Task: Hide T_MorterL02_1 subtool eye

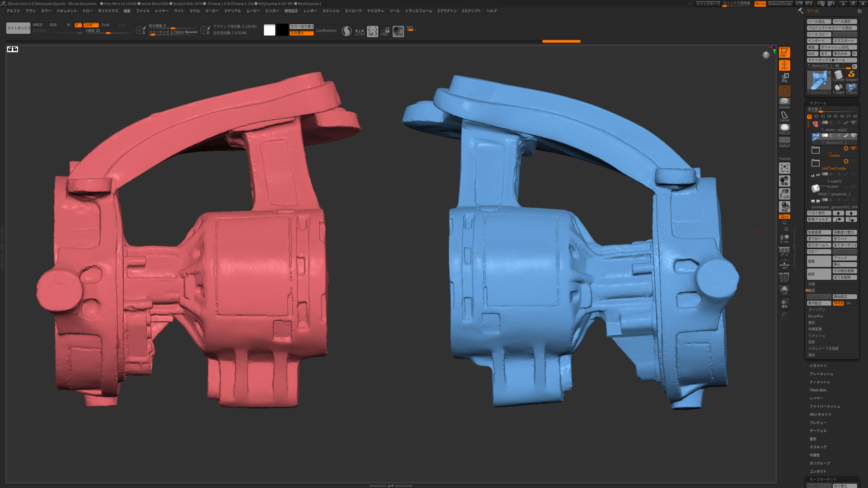Action: tap(853, 135)
